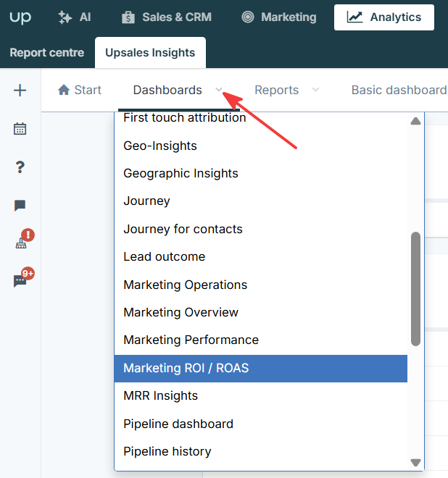Open the Marketing menu
Image resolution: width=448 pixels, height=478 pixels.
coord(279,17)
